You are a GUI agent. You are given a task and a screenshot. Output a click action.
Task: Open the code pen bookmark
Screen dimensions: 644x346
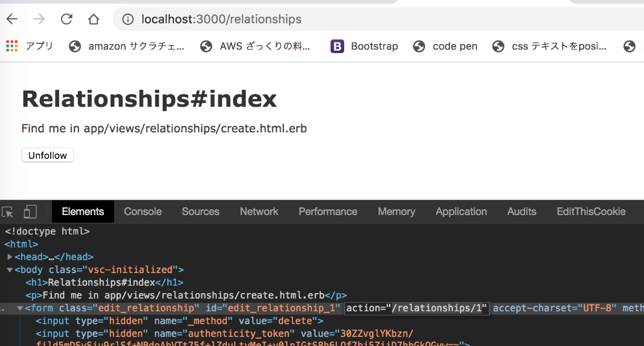coord(445,46)
